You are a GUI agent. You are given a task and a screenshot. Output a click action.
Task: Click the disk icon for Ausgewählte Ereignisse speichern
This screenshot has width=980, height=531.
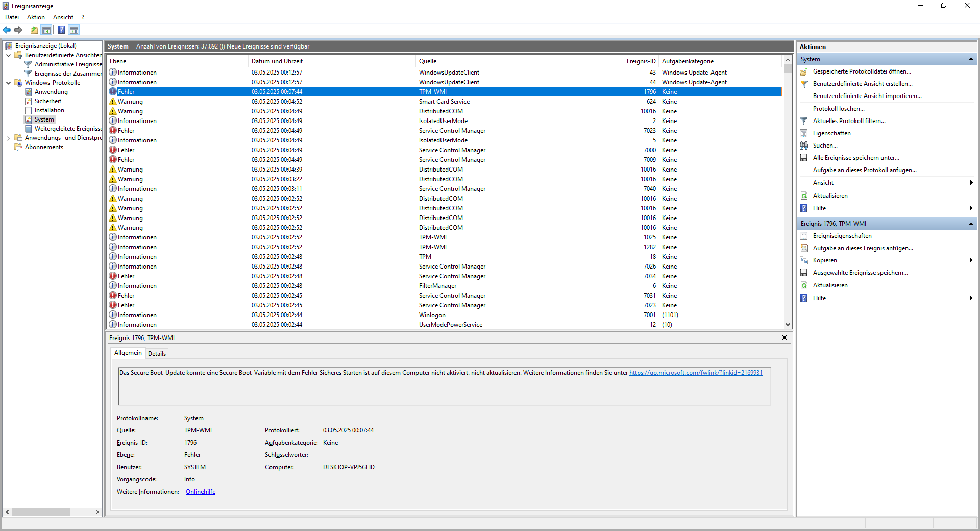804,273
